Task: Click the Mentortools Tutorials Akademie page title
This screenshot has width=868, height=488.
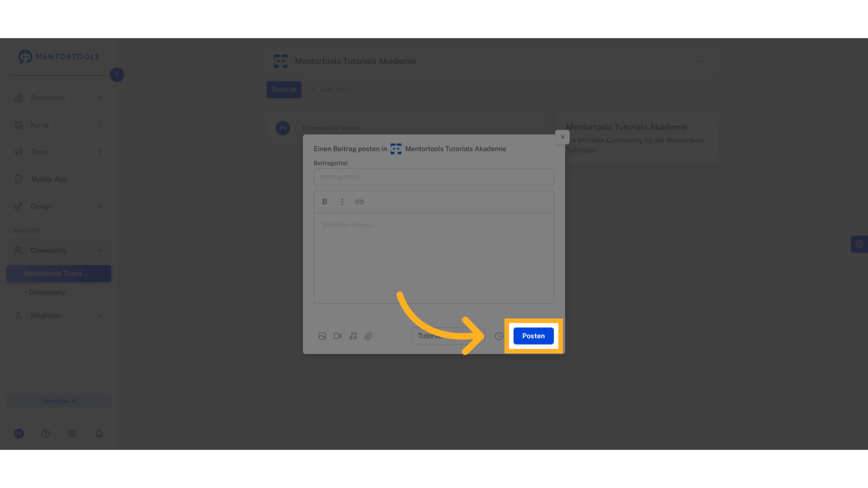Action: pos(355,61)
